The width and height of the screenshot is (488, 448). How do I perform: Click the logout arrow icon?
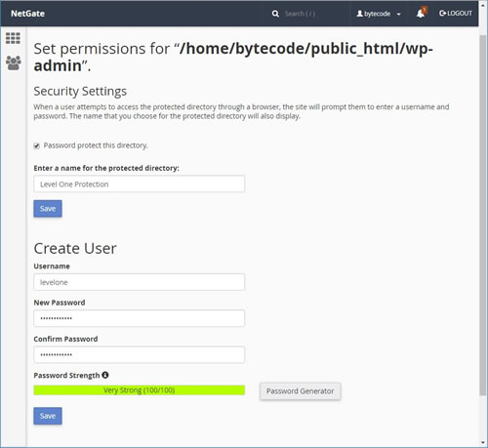pos(442,14)
